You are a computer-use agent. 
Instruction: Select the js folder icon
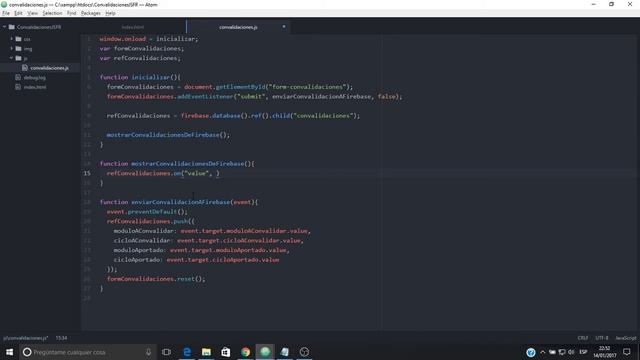point(18,58)
